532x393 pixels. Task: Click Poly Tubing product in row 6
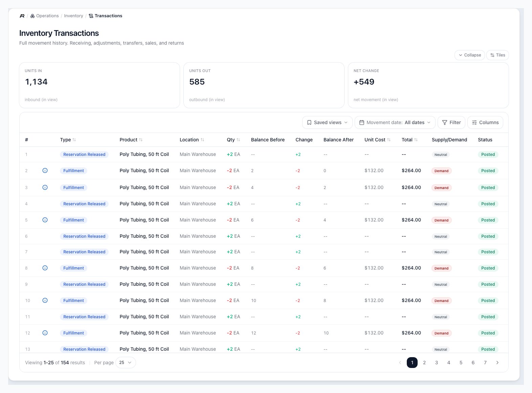144,236
